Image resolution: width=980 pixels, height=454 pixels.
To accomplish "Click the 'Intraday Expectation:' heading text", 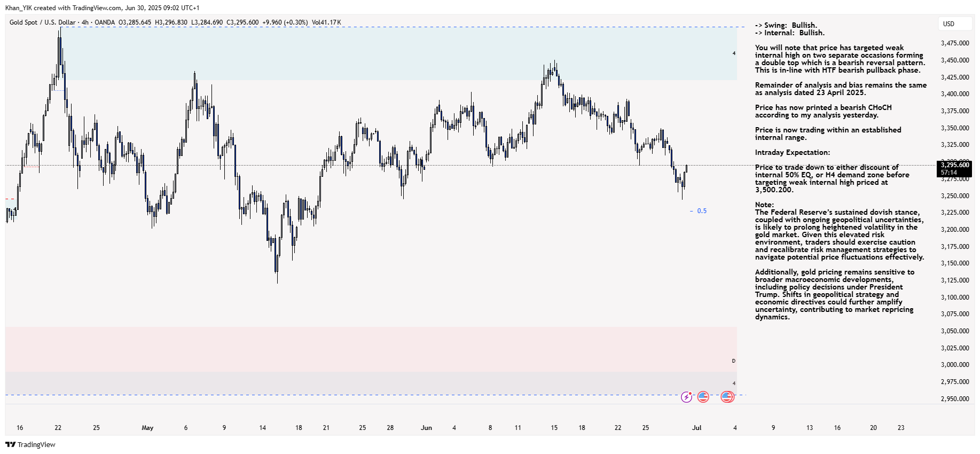I will (x=793, y=152).
